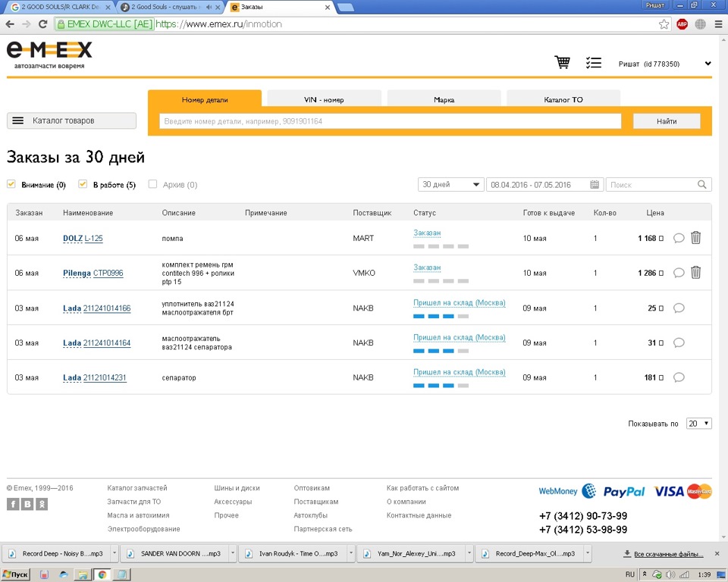This screenshot has width=728, height=582.
Task: Open comment for Pilenga CTP0996 order
Action: [679, 273]
